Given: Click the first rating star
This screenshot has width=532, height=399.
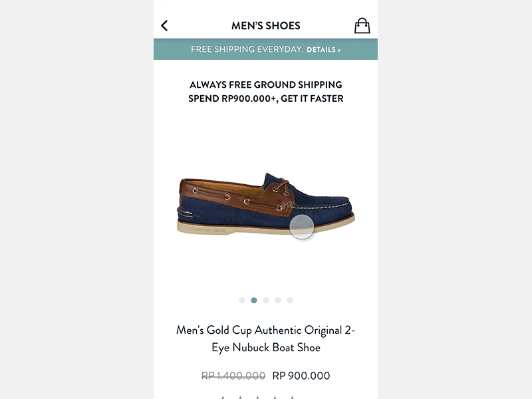Looking at the screenshot, I should 223,397.
